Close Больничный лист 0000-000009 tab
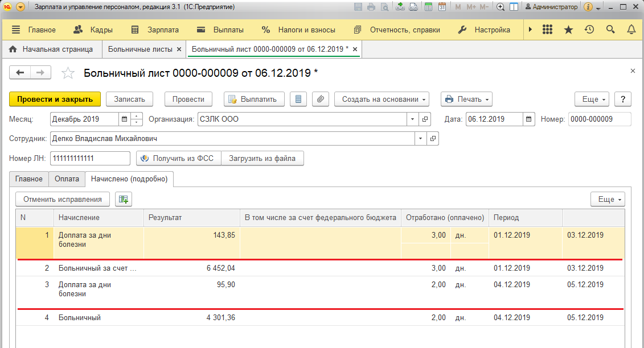Image resolution: width=644 pixels, height=348 pixels. coord(355,49)
